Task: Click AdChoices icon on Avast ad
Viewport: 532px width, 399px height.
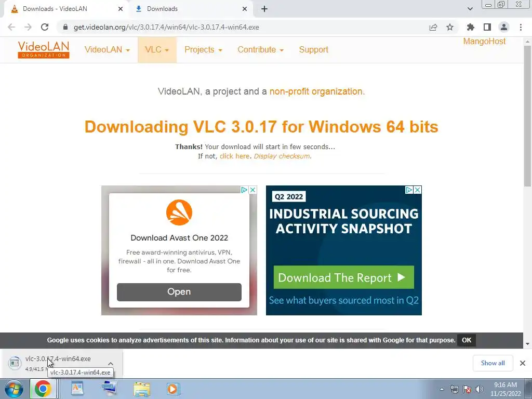Action: click(244, 190)
